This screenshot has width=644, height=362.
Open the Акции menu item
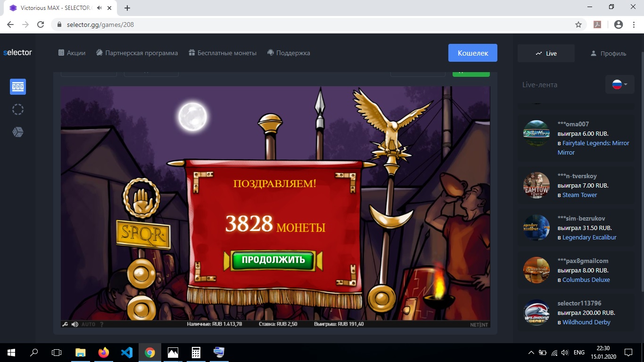(72, 53)
